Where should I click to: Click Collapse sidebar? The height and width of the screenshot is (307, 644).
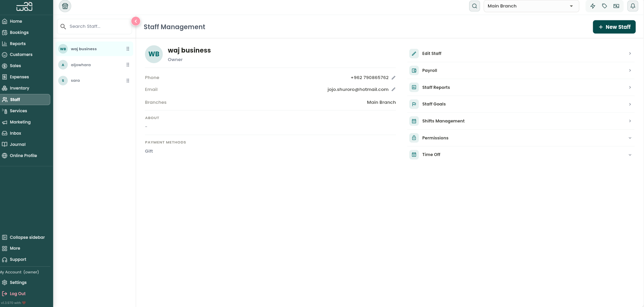[x=25, y=237]
